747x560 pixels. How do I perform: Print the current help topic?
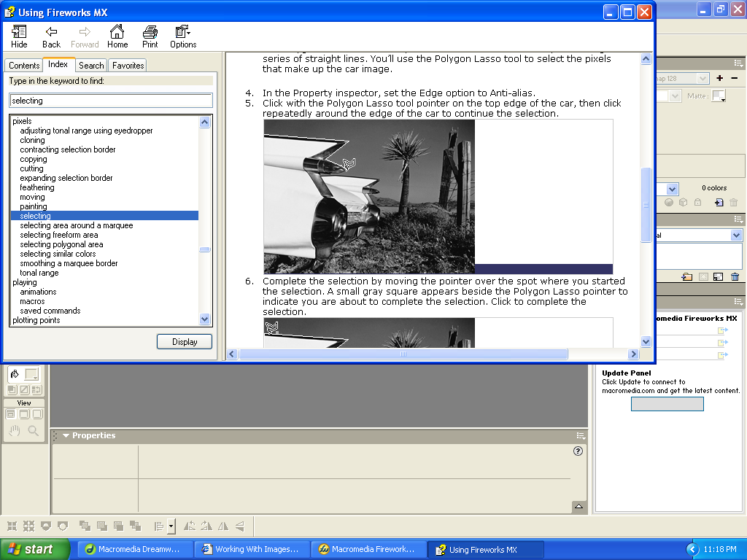coord(150,36)
